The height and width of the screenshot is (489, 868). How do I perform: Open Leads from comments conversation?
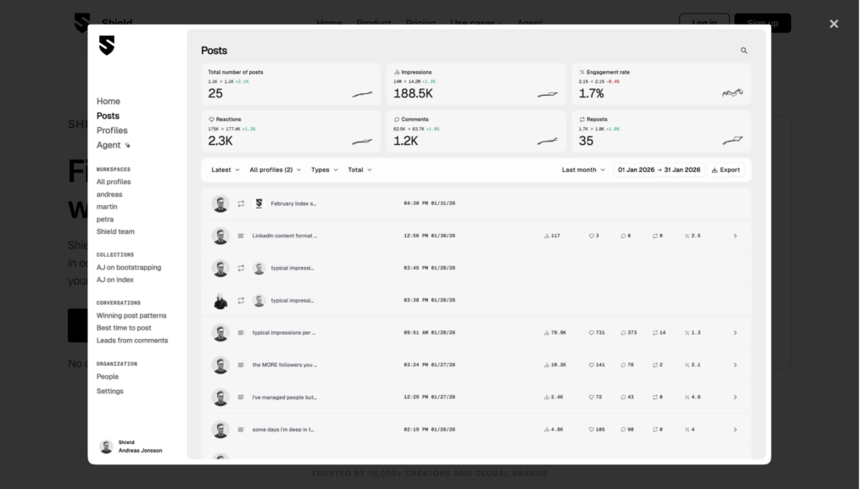pos(131,340)
